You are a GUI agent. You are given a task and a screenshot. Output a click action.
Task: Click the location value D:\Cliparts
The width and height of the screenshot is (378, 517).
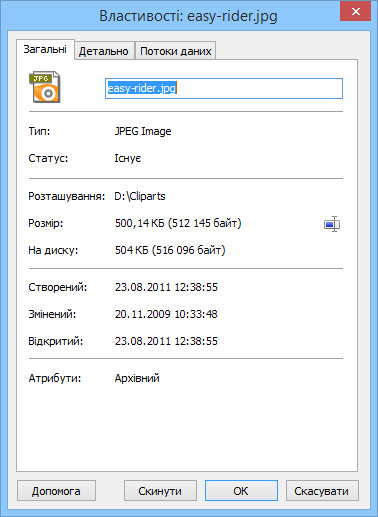(140, 196)
